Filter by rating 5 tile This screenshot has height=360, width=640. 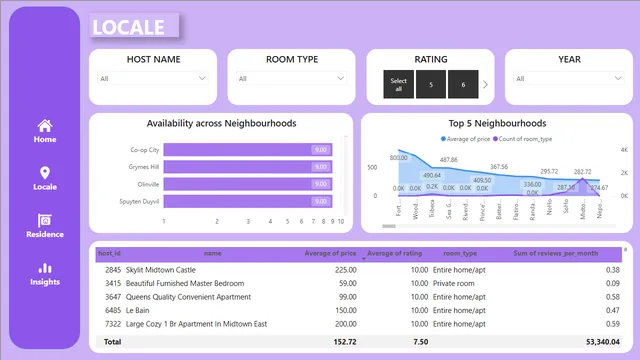coord(431,84)
